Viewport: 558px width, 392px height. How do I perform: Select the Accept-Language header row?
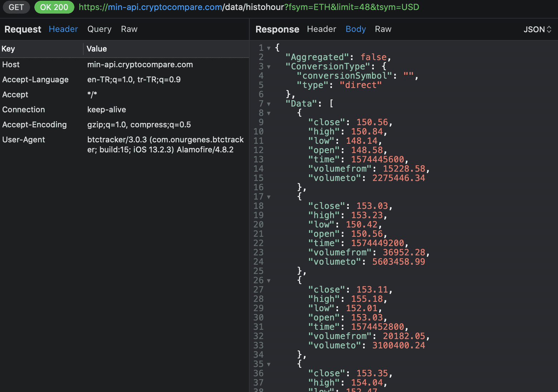124,79
